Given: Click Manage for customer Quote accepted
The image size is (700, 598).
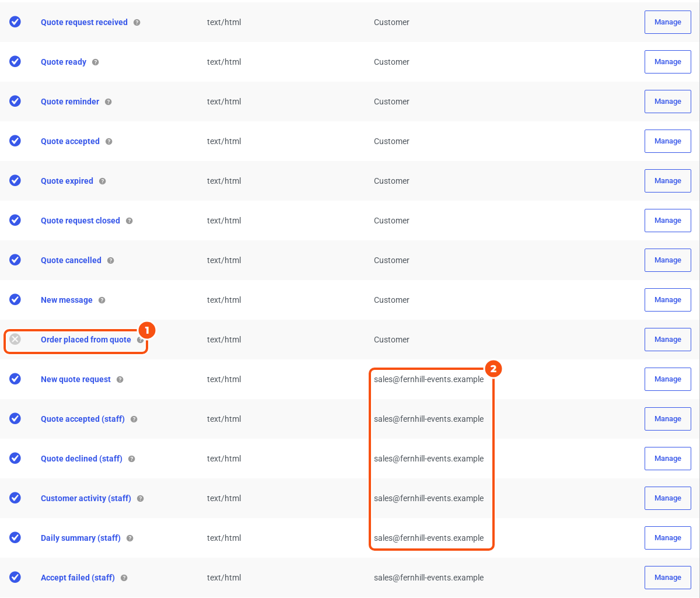Looking at the screenshot, I should (668, 141).
